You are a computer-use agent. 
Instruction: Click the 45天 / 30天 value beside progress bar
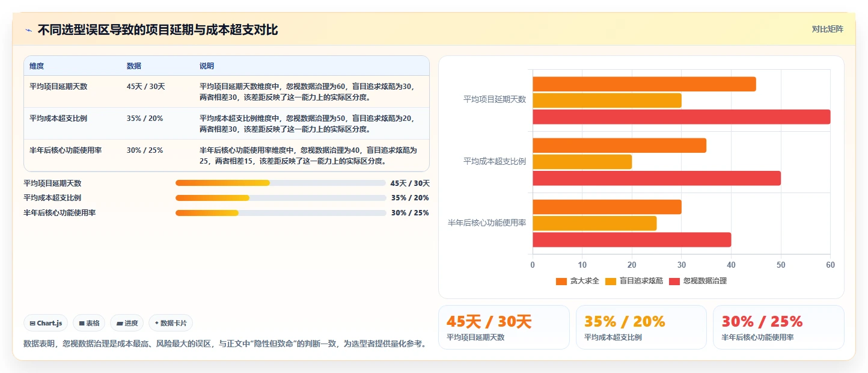410,183
